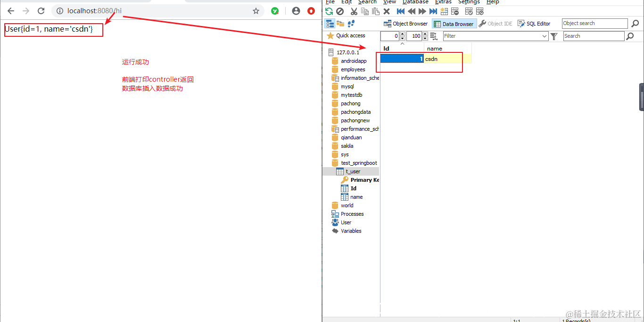
Task: Select the sakila database
Action: pyautogui.click(x=347, y=146)
